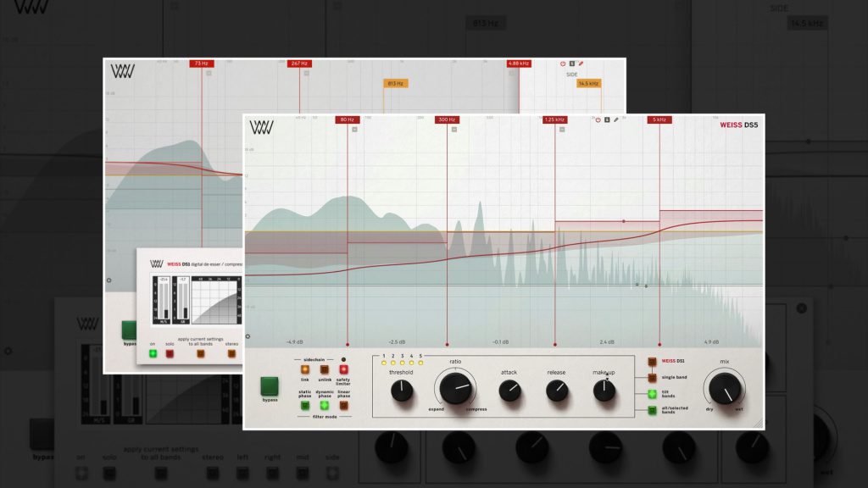
Task: Select band 3 threshold indicator
Action: (402, 363)
